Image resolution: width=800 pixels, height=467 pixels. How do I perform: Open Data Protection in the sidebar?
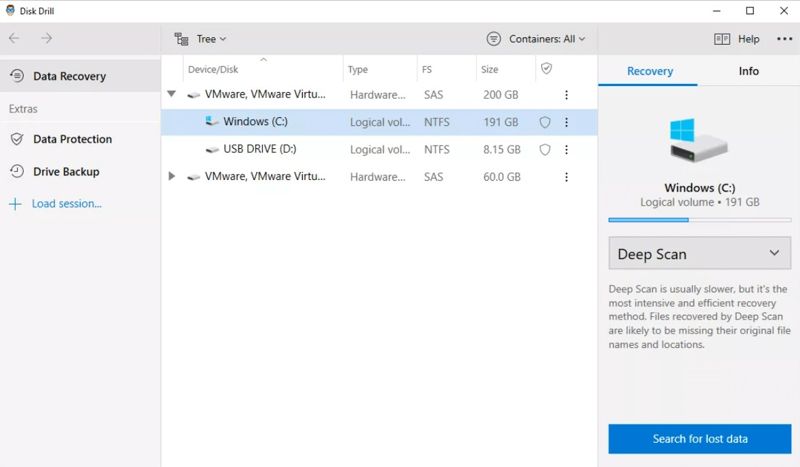(x=72, y=139)
